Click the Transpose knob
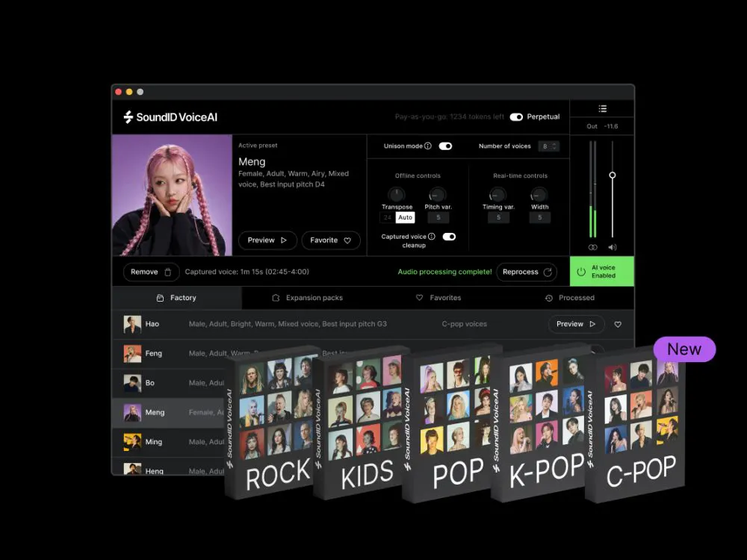 (x=396, y=194)
